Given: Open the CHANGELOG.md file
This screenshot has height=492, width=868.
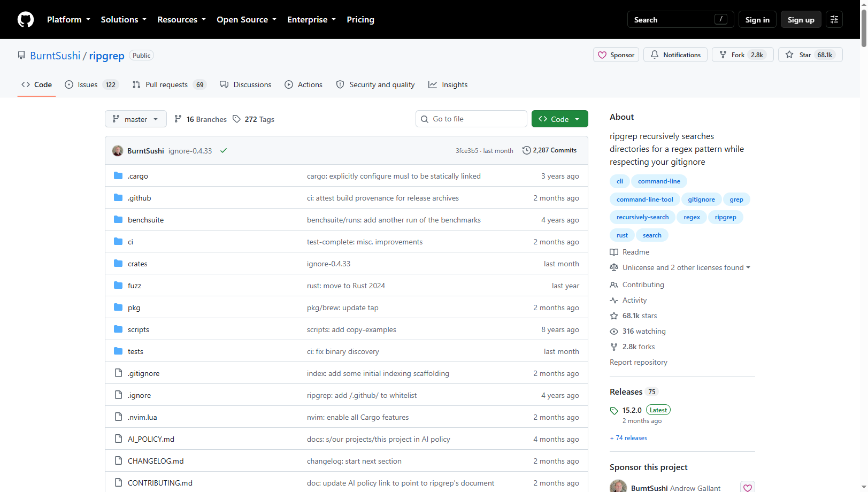Looking at the screenshot, I should pyautogui.click(x=156, y=461).
